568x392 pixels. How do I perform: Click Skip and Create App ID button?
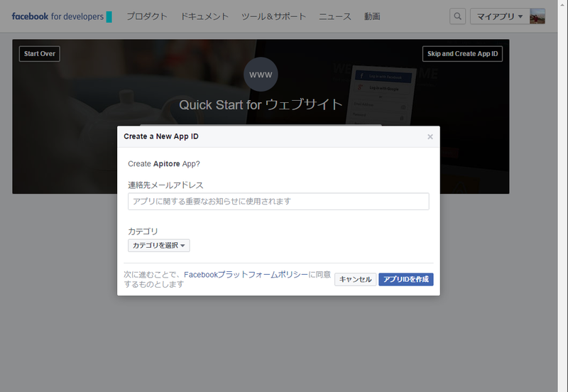pos(463,54)
